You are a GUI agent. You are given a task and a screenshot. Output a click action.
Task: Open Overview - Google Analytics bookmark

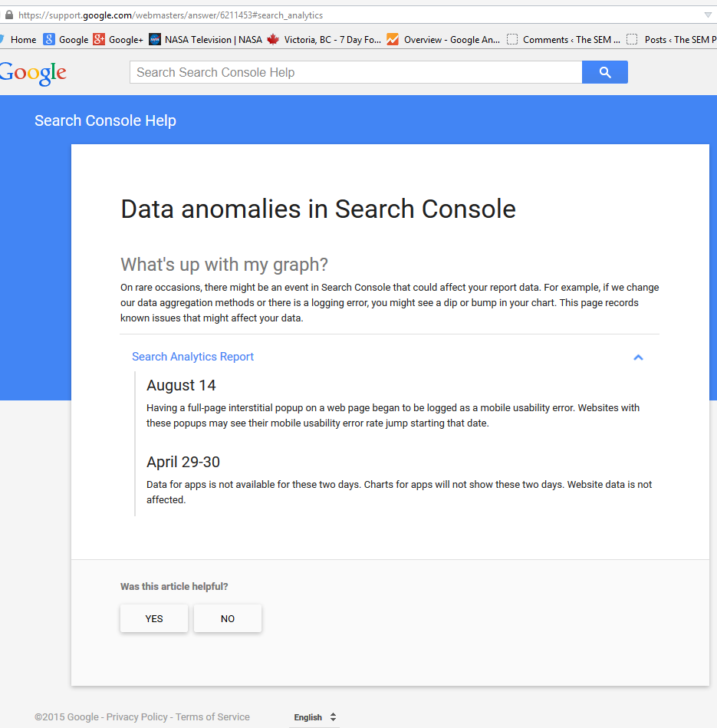pyautogui.click(x=443, y=39)
